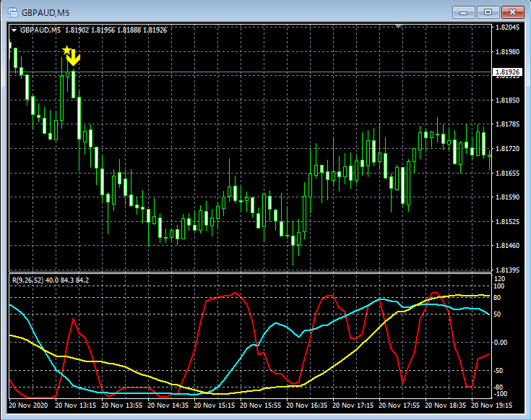
Task: Click the 20 Nov 16:35 time axis label
Action: [x=310, y=406]
